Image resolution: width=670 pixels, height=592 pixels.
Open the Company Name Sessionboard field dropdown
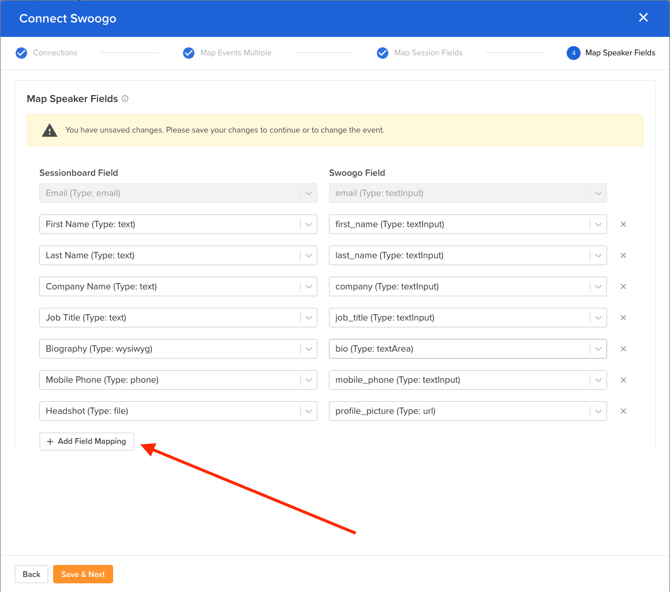coord(178,287)
